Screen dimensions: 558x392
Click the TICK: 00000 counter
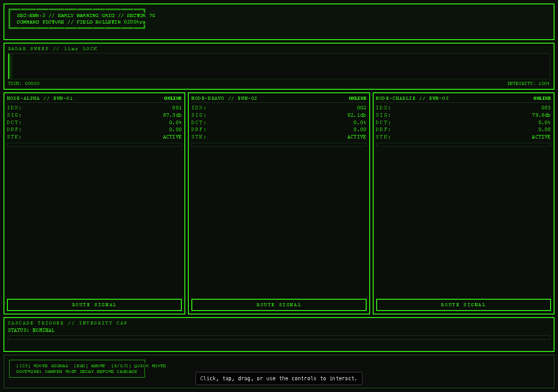[24, 84]
